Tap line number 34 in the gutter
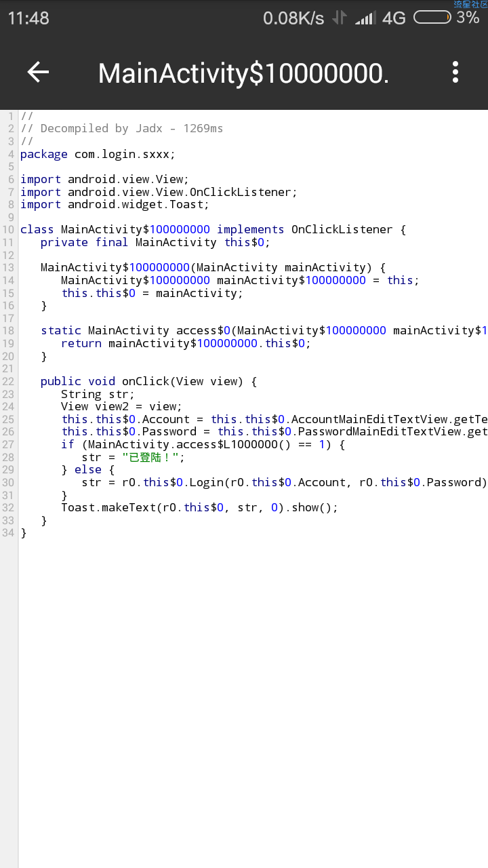Screen dimensions: 488x868 pyautogui.click(x=8, y=534)
